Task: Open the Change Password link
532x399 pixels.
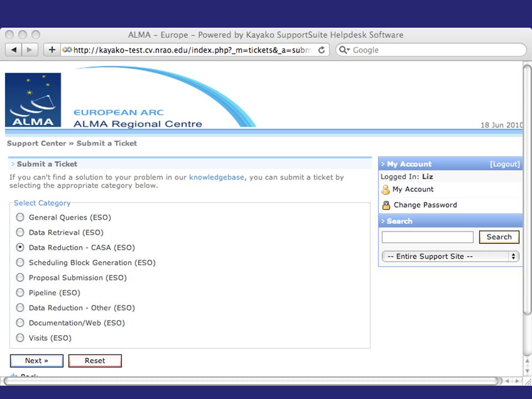Action: (425, 205)
